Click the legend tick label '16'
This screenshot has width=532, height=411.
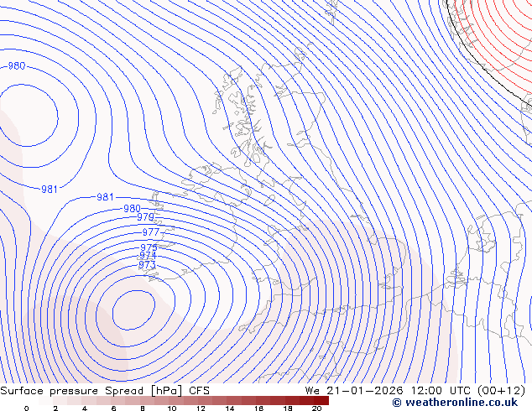point(259,408)
